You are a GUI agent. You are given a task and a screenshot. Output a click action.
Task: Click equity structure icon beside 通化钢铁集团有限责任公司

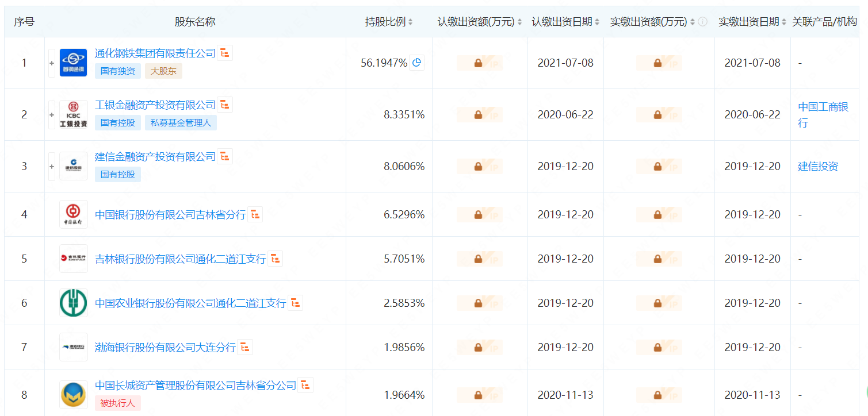coord(225,53)
